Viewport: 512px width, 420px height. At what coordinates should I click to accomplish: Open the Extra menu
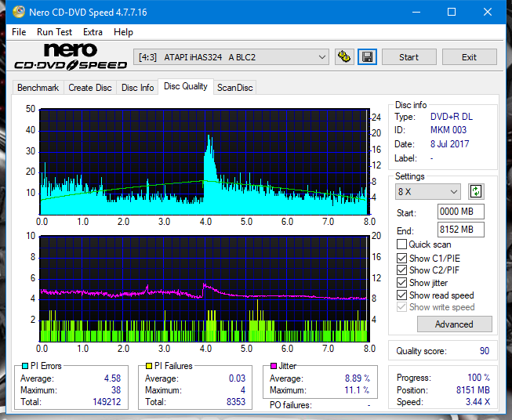[93, 32]
